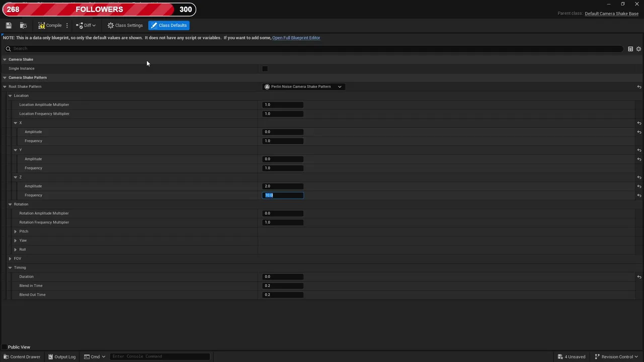This screenshot has height=362, width=644.
Task: Click the property matrix grid icon
Action: pyautogui.click(x=630, y=49)
